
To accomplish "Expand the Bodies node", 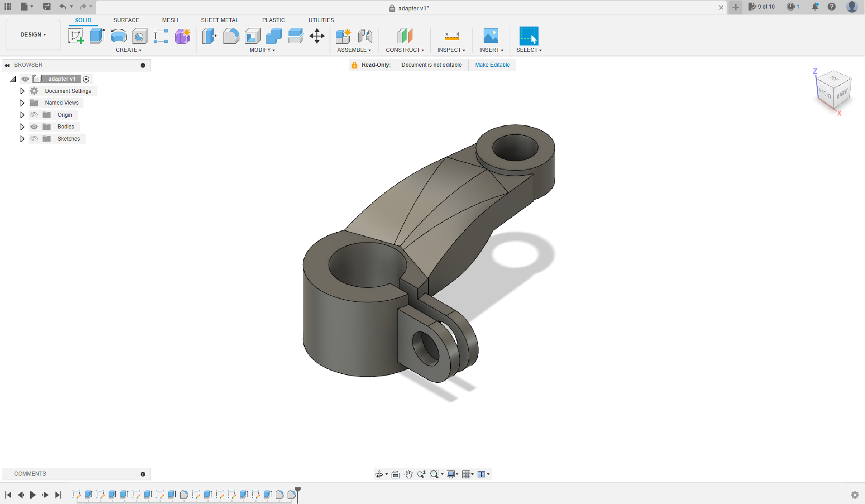I will pyautogui.click(x=22, y=127).
